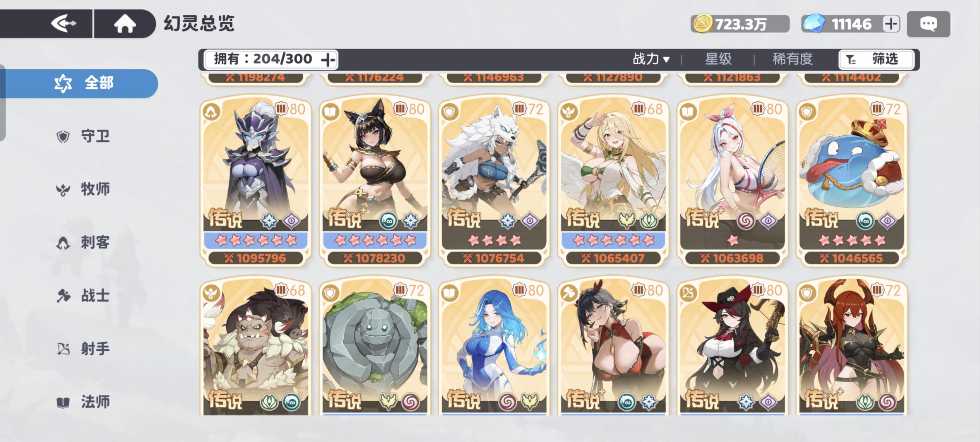Viewport: 980px width, 442px height.
Task: Open the chat bubble icon
Action: 928,24
